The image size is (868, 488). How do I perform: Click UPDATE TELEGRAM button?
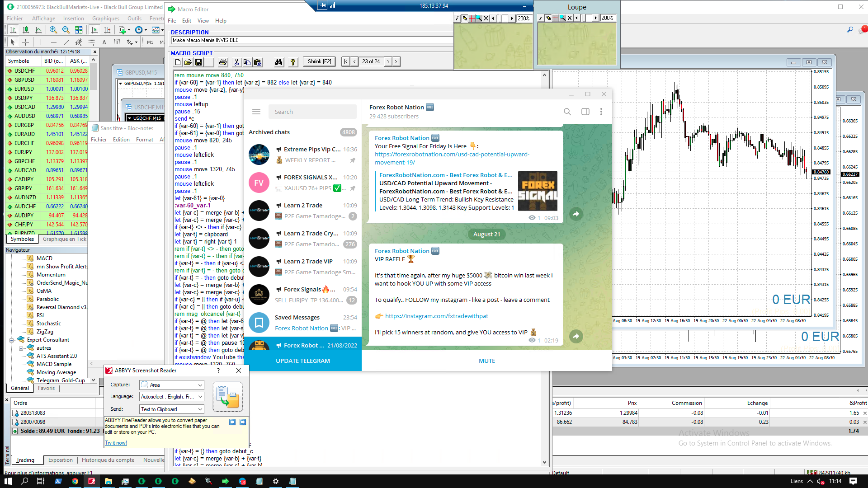[303, 361]
